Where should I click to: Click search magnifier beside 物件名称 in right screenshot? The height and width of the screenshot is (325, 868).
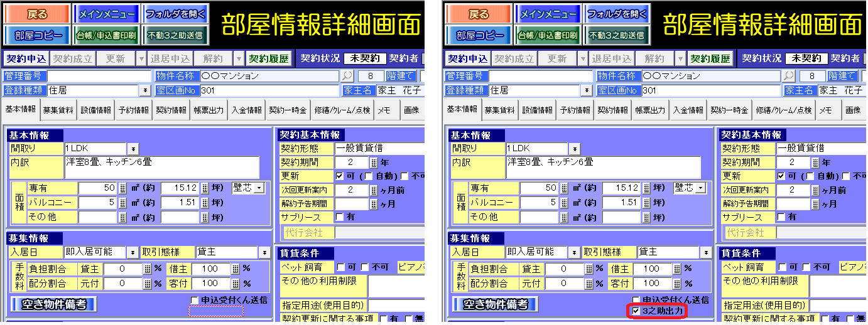[788, 76]
